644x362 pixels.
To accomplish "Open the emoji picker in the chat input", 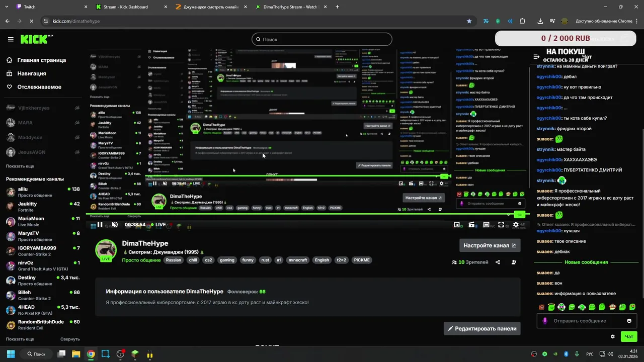I will (x=629, y=321).
